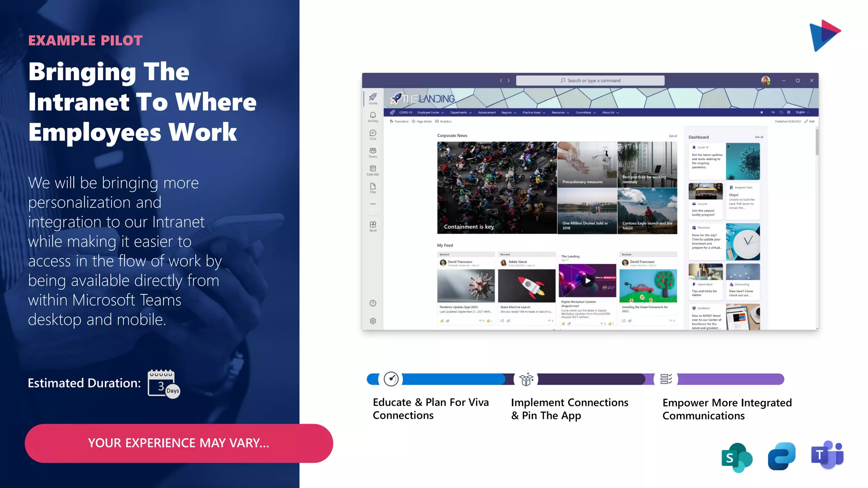The width and height of the screenshot is (868, 488).
Task: Like the Unveiling the Green Framework post
Action: point(624,321)
